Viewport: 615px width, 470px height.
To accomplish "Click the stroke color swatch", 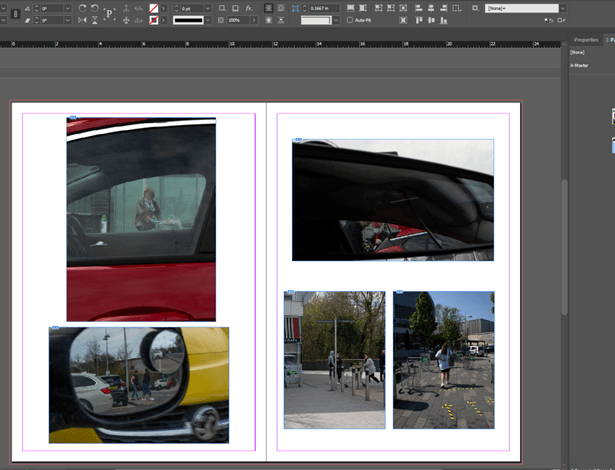I will [153, 20].
